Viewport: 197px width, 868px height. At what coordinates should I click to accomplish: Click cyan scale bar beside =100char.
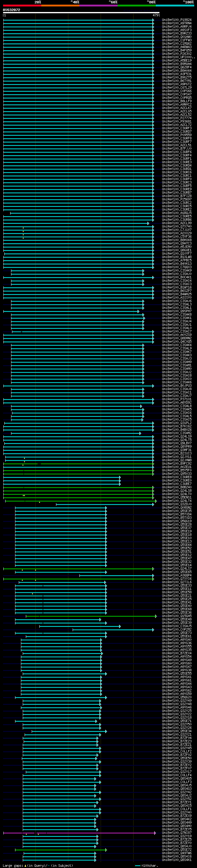point(137,865)
